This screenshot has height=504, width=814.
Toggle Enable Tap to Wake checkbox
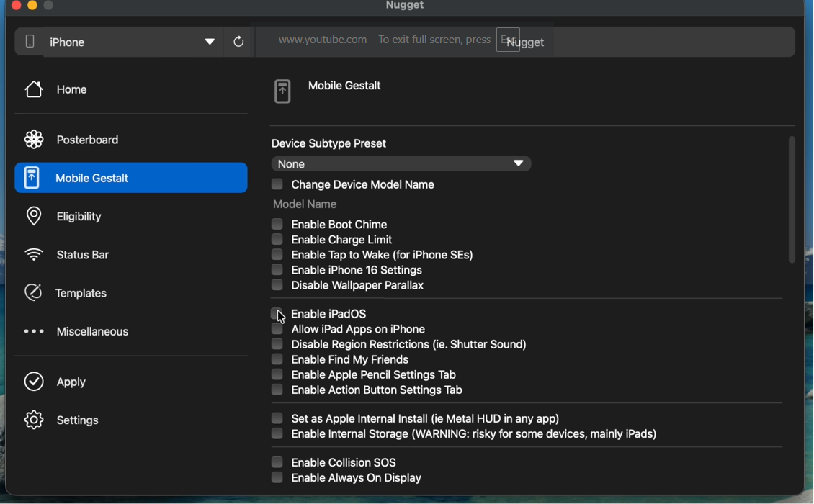[277, 254]
